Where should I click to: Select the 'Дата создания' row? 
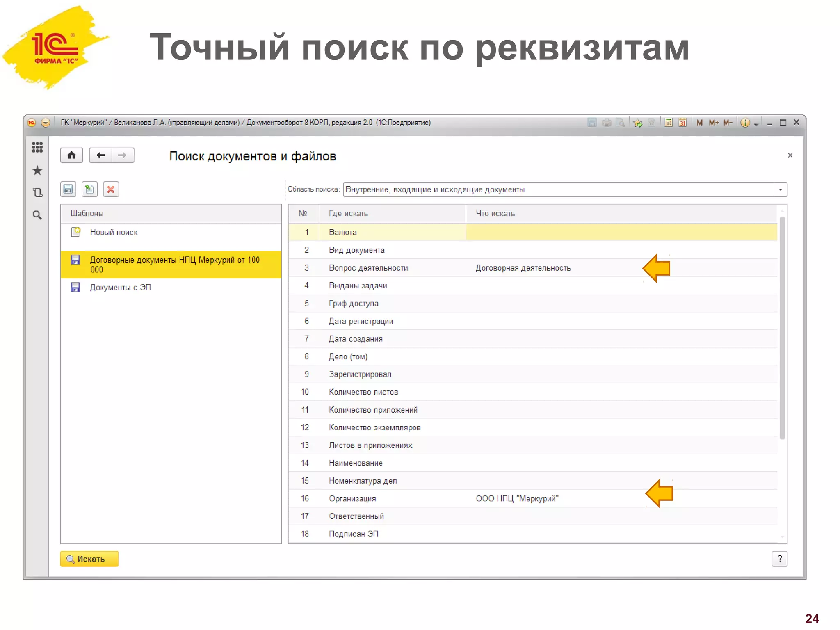[533, 339]
